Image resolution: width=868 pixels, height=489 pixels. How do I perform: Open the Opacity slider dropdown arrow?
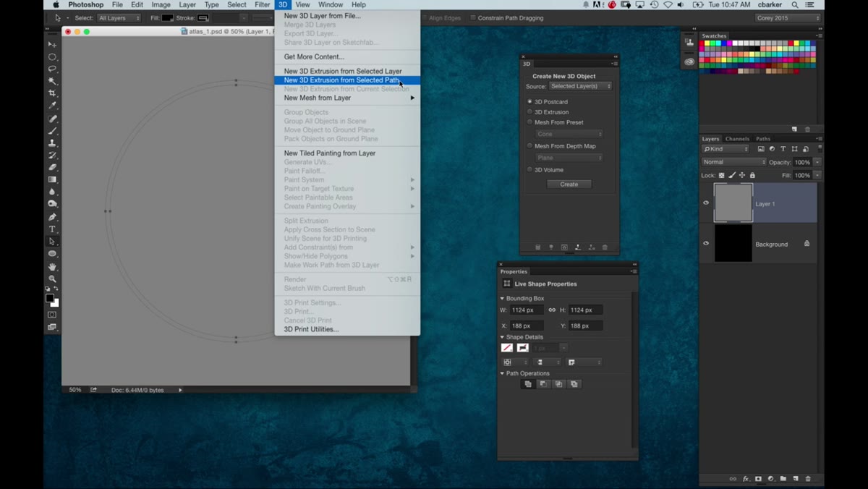click(x=817, y=162)
